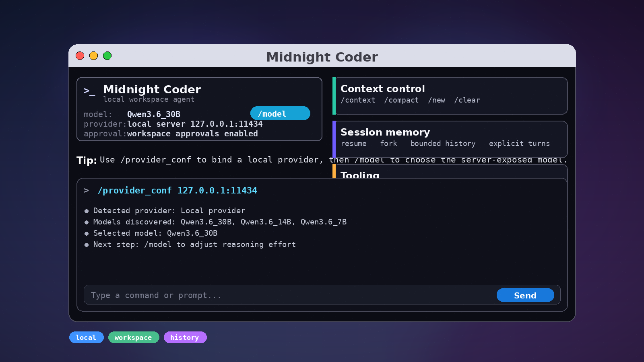Click the Detected provider: Local provider line
Image resolution: width=644 pixels, height=362 pixels.
click(169, 210)
